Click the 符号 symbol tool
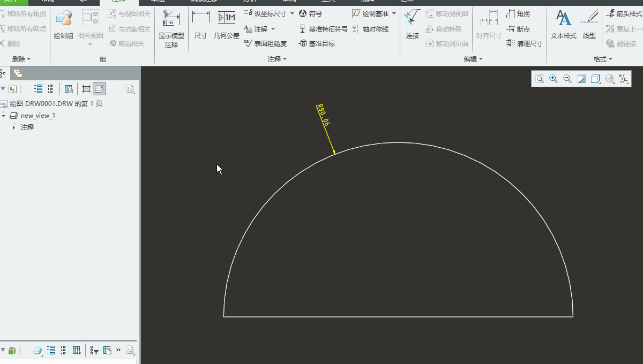 click(x=310, y=13)
